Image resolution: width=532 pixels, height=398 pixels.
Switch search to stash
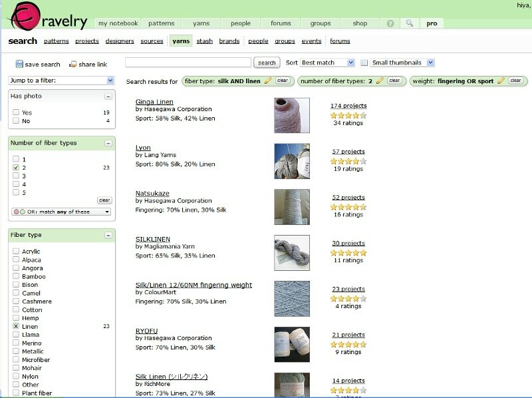tap(205, 41)
